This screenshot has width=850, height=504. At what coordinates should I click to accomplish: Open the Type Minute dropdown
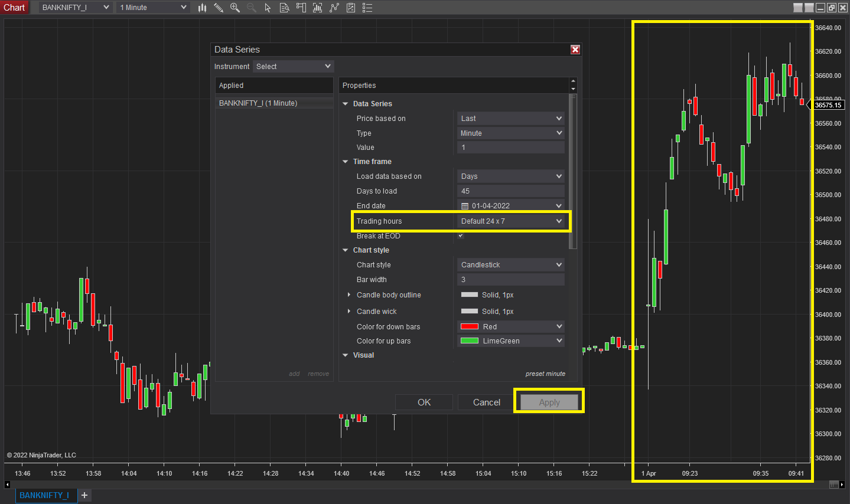tap(511, 133)
